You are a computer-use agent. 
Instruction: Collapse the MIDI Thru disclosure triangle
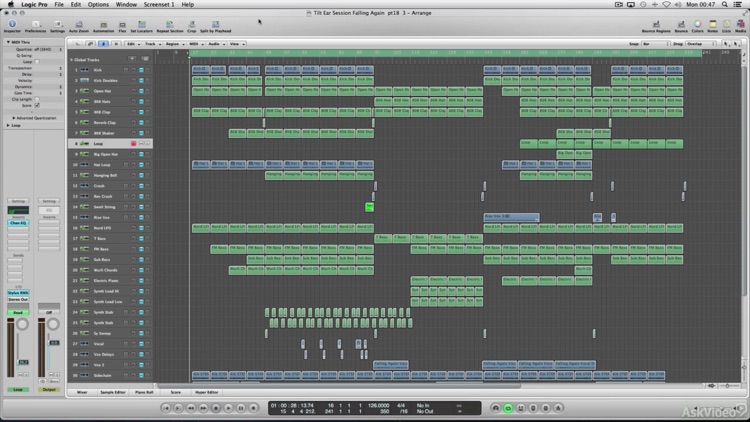[8, 42]
